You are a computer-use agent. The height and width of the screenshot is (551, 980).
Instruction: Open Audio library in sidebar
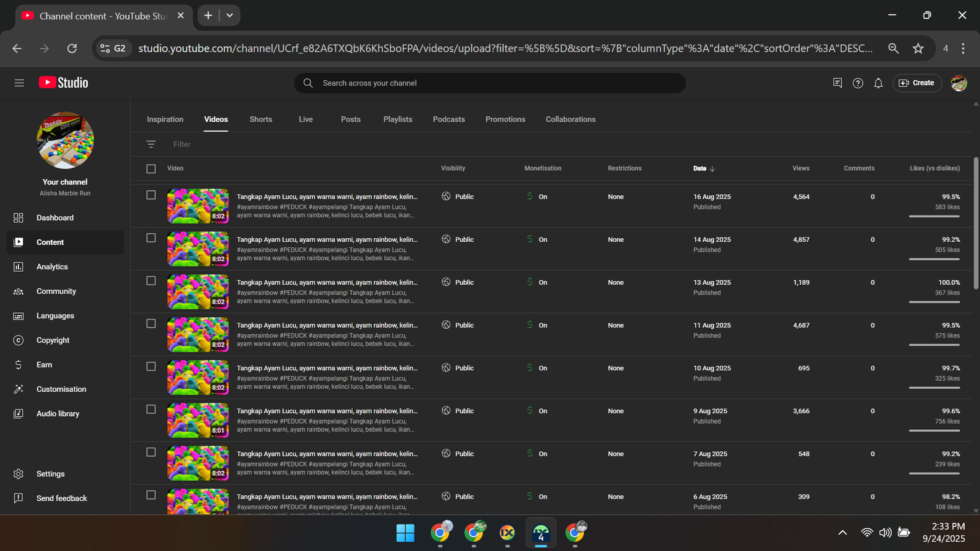coord(58,414)
